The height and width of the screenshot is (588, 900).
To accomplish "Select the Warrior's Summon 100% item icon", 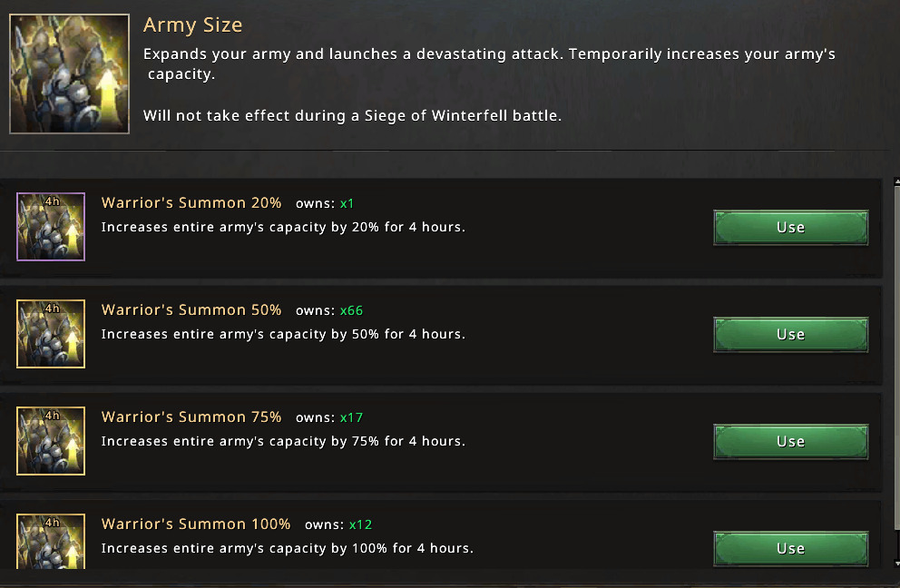I will pos(51,542).
